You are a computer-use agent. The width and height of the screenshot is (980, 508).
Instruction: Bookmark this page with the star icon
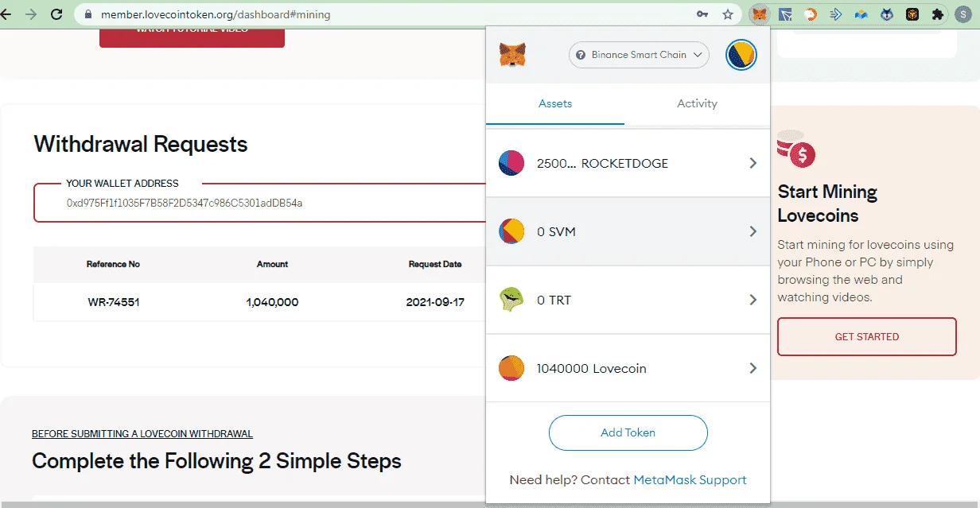pyautogui.click(x=727, y=14)
